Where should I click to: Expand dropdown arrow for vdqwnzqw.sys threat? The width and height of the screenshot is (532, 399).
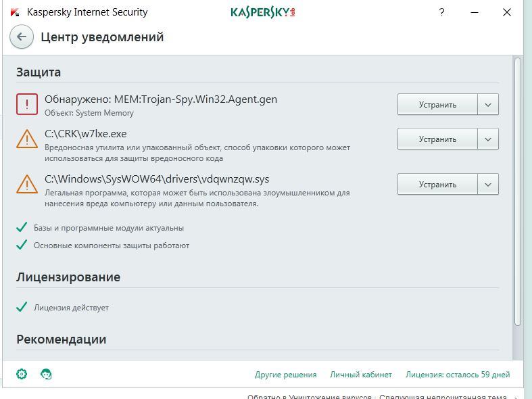point(488,184)
